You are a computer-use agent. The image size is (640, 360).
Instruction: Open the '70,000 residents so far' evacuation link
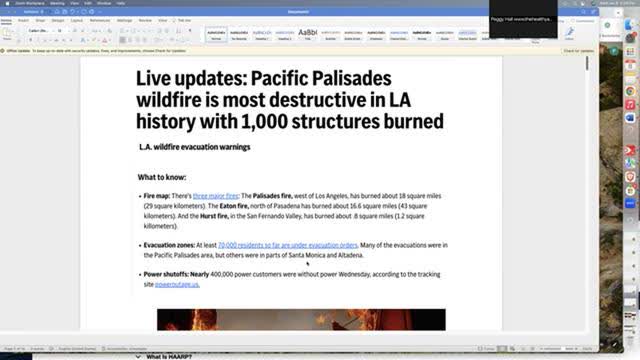(x=288, y=245)
